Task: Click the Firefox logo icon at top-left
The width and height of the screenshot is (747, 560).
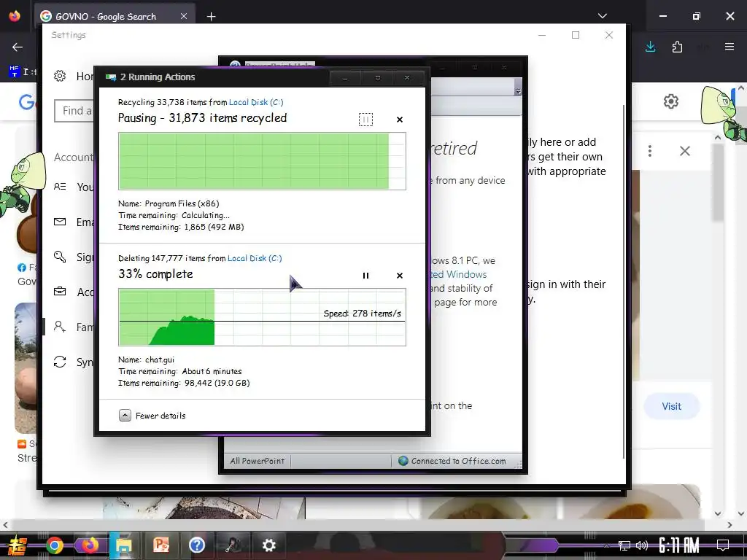Action: tap(15, 16)
